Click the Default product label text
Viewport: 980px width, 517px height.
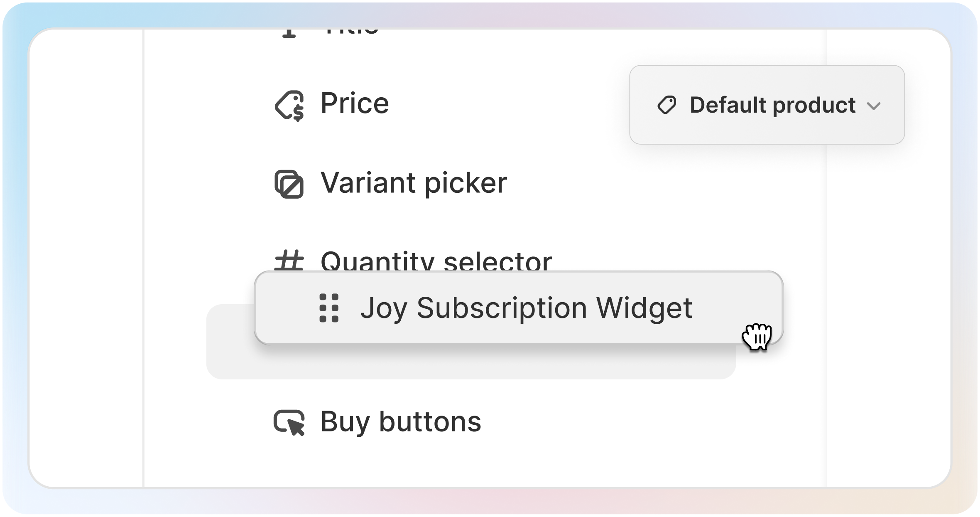pyautogui.click(x=772, y=105)
